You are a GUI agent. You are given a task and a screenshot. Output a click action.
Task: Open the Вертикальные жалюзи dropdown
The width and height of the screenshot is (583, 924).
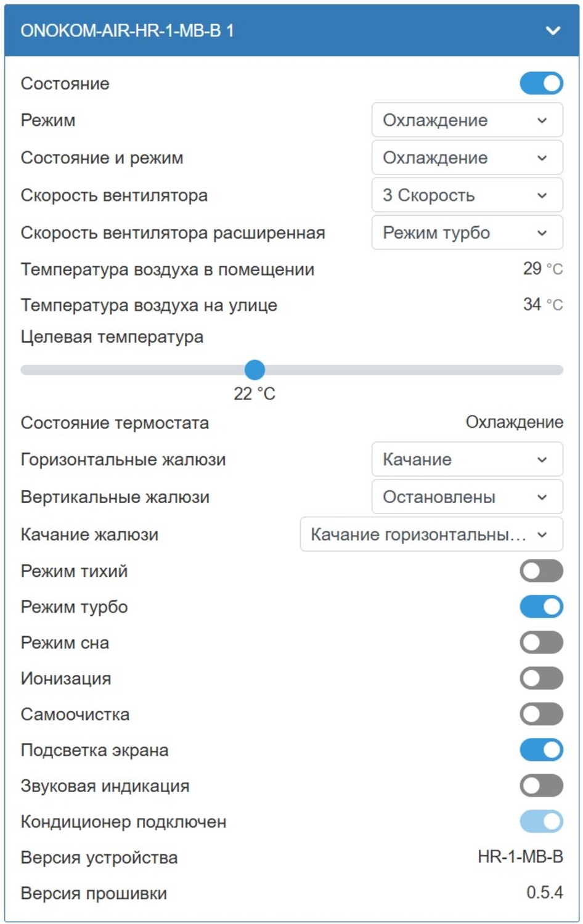[x=467, y=496]
